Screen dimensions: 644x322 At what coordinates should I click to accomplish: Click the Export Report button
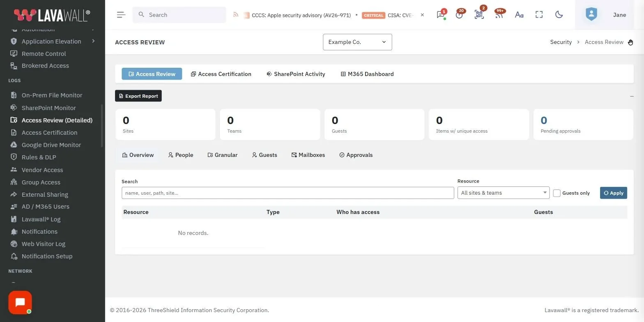click(x=138, y=96)
